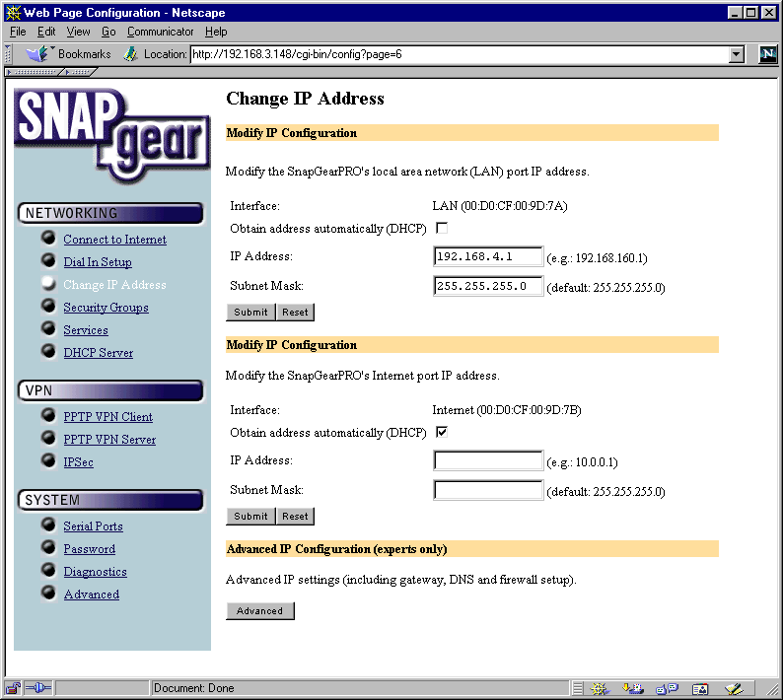Click the Bookmarks icon in the toolbar
783x700 pixels.
coord(37,53)
